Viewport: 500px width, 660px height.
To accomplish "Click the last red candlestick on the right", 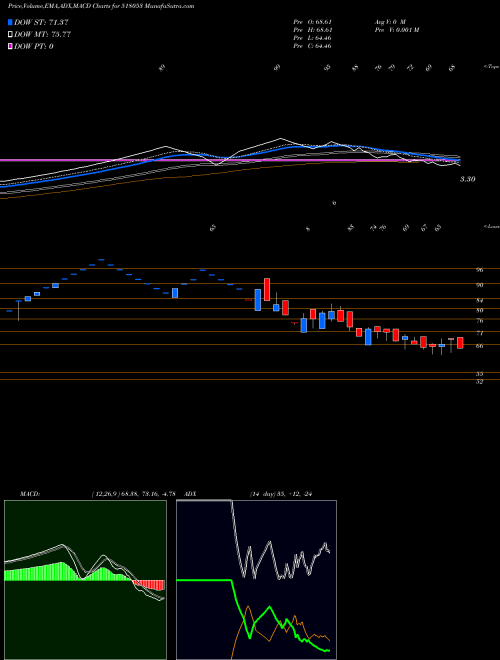I will point(460,343).
